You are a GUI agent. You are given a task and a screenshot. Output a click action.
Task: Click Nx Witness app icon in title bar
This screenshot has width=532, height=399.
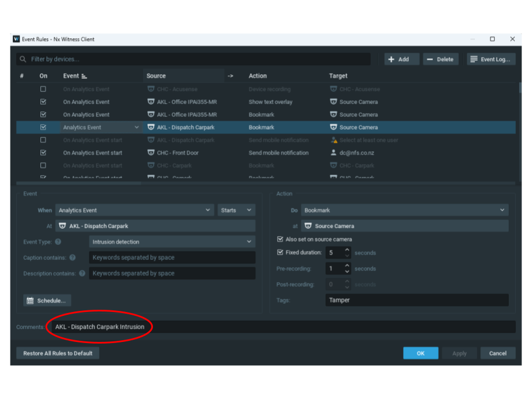click(x=16, y=39)
